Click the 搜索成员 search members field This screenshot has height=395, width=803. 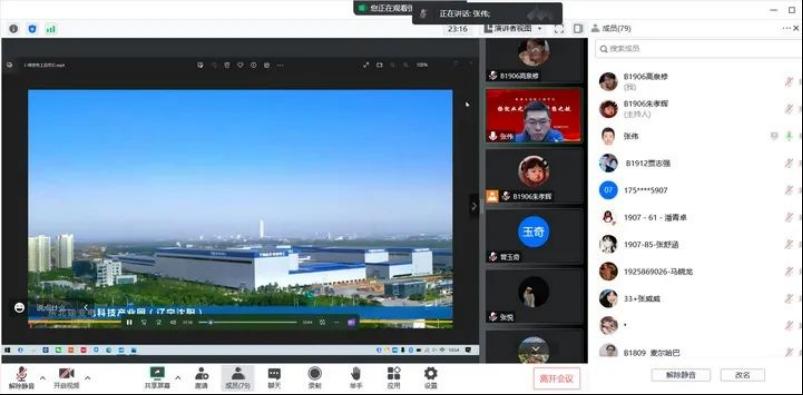(698, 49)
